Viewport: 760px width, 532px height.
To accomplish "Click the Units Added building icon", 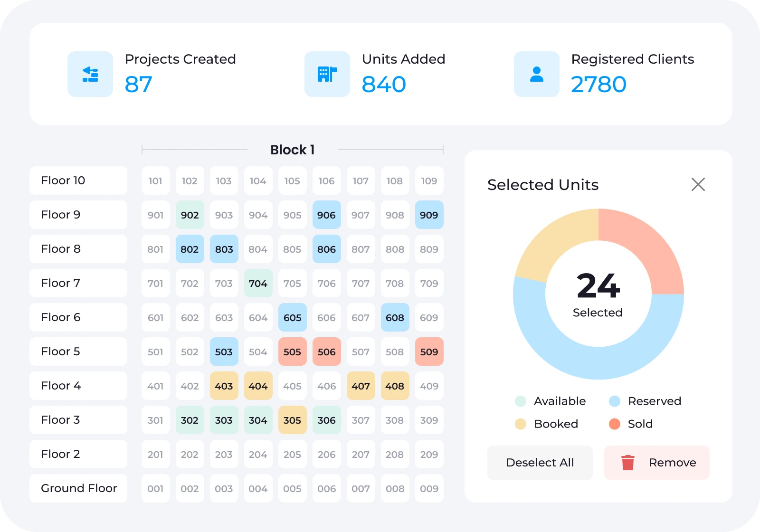I will (x=327, y=74).
